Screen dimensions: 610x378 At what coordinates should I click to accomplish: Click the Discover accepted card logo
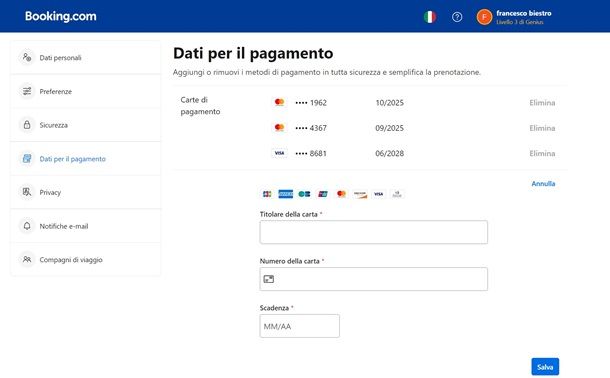[x=360, y=194]
